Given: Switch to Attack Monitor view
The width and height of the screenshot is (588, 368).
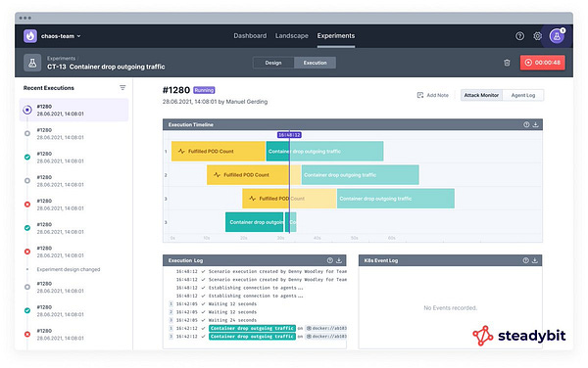Looking at the screenshot, I should point(481,95).
